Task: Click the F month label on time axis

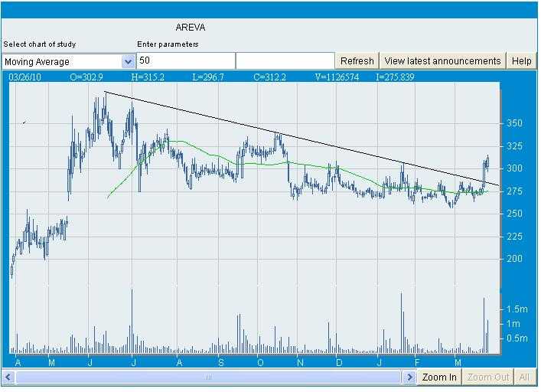Action: coord(417,363)
